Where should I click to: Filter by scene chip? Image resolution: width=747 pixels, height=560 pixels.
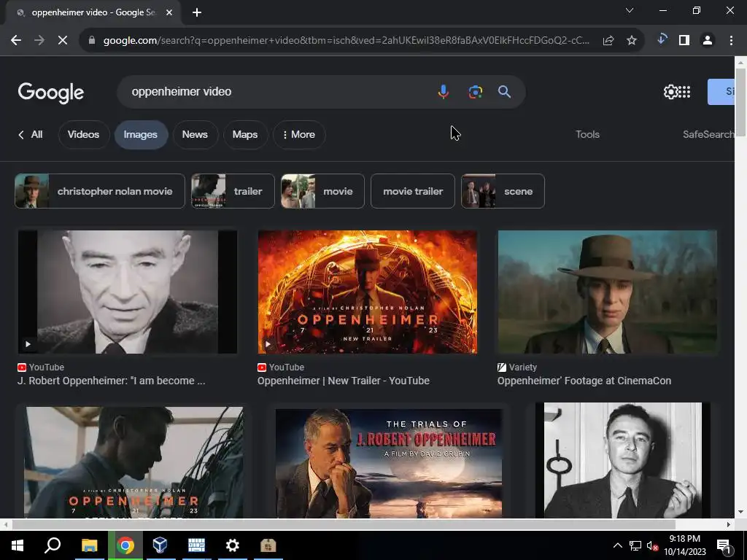pos(503,191)
